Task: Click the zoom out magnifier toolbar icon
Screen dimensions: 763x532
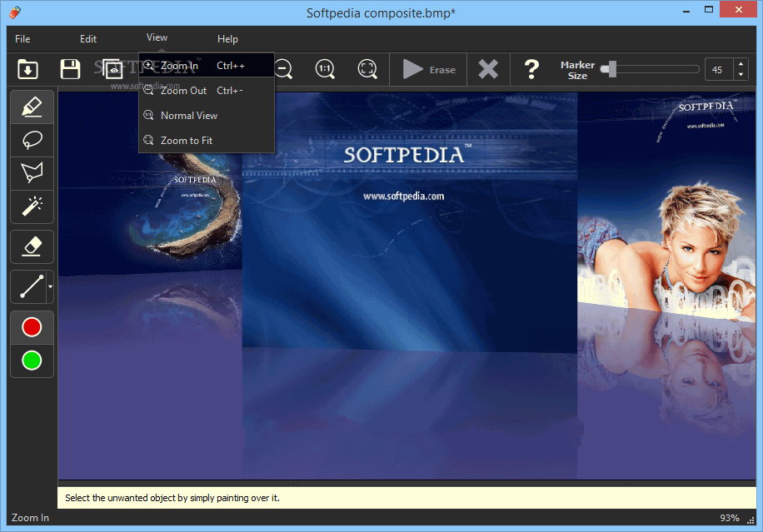Action: [283, 69]
